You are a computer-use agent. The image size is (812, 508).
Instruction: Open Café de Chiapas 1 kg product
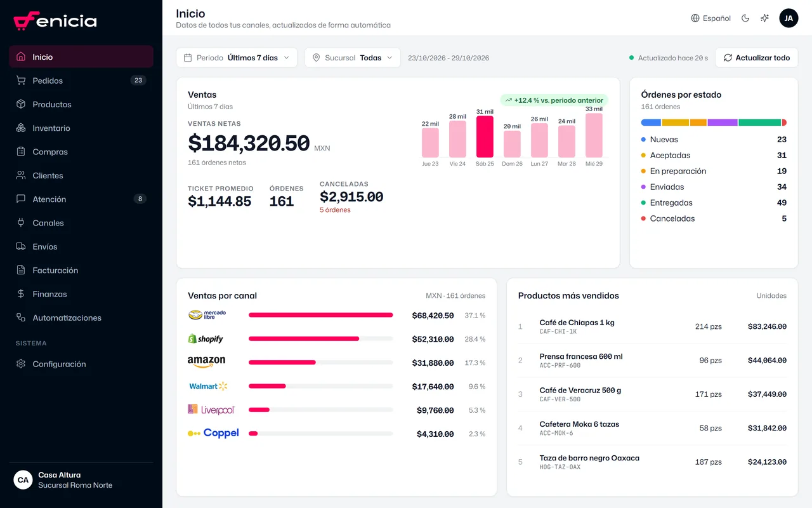(x=652, y=326)
